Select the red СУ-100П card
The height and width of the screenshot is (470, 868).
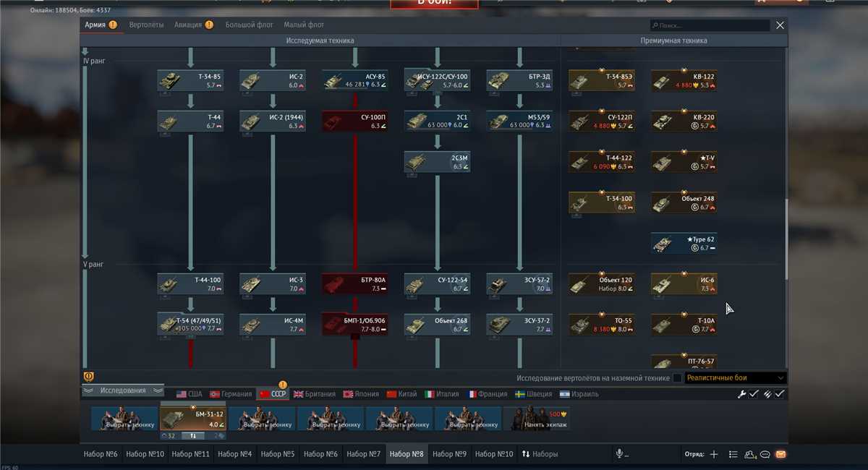[354, 121]
